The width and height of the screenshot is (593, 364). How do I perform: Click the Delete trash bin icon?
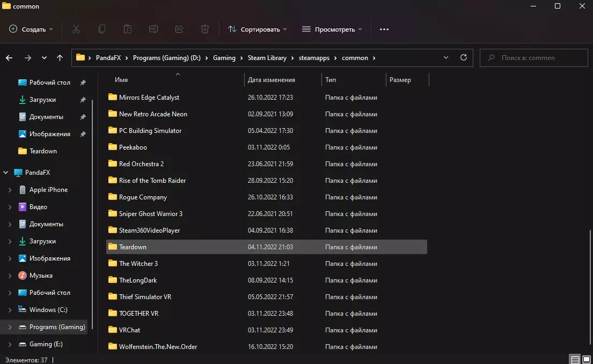pos(205,29)
